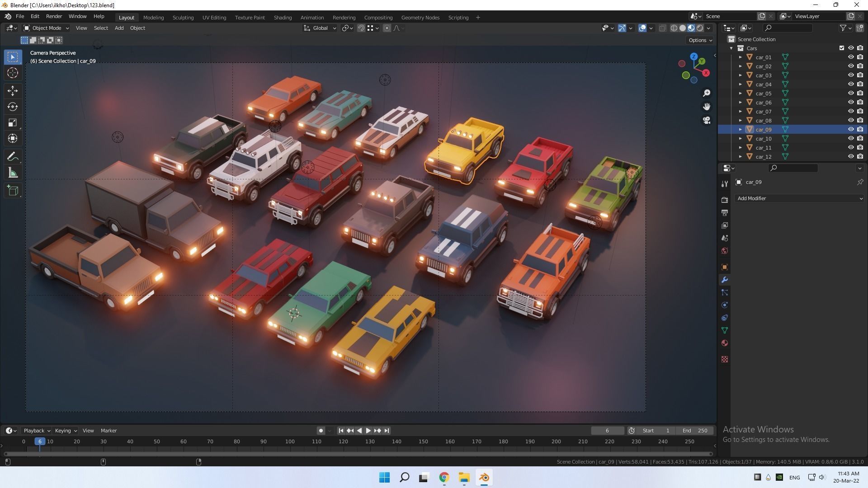Toggle X-ray display mode
The width and height of the screenshot is (868, 488).
click(663, 28)
